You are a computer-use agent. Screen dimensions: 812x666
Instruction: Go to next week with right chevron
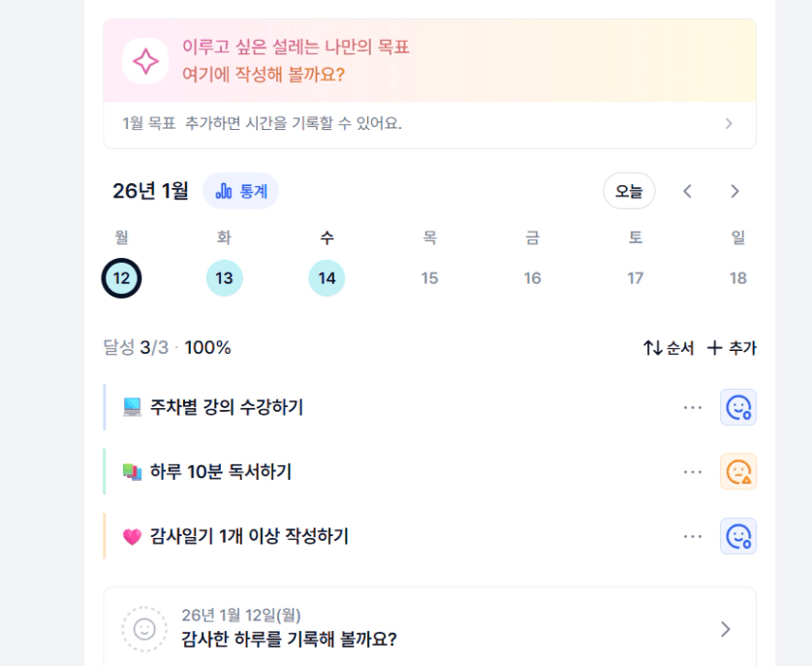click(734, 191)
